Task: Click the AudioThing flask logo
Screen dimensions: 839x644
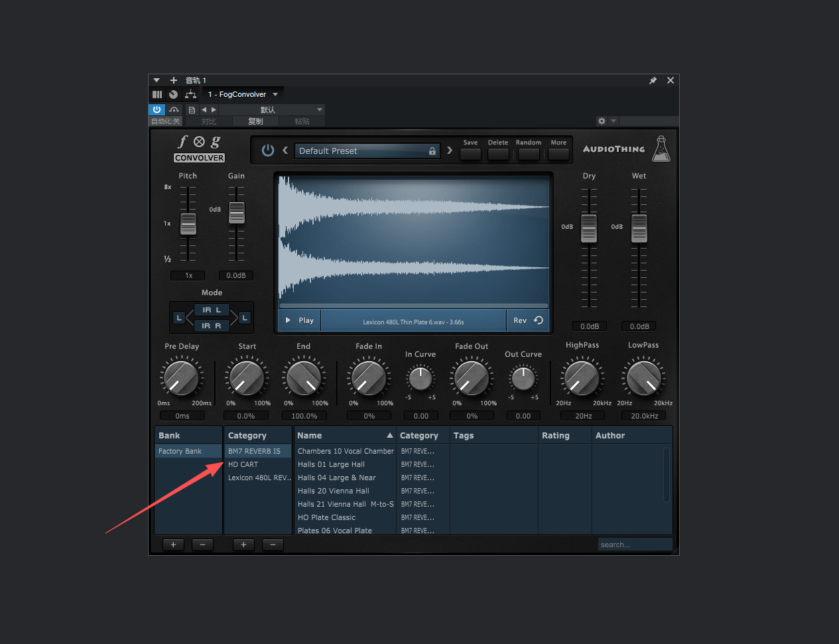Action: [661, 149]
